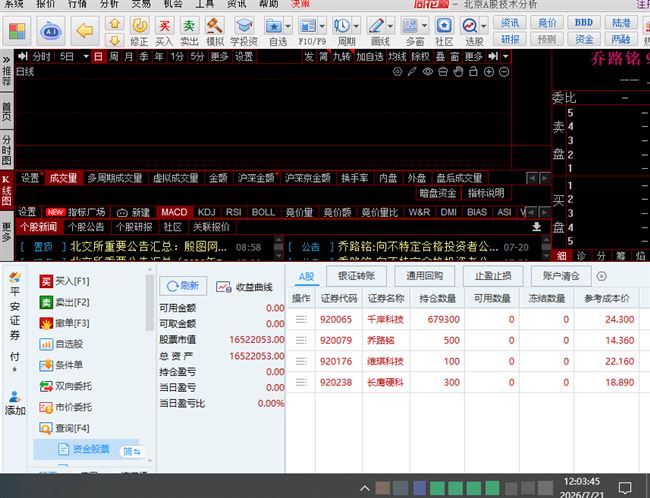Image resolution: width=650 pixels, height=498 pixels.
Task: Click the news panel download icon
Action: (x=536, y=227)
